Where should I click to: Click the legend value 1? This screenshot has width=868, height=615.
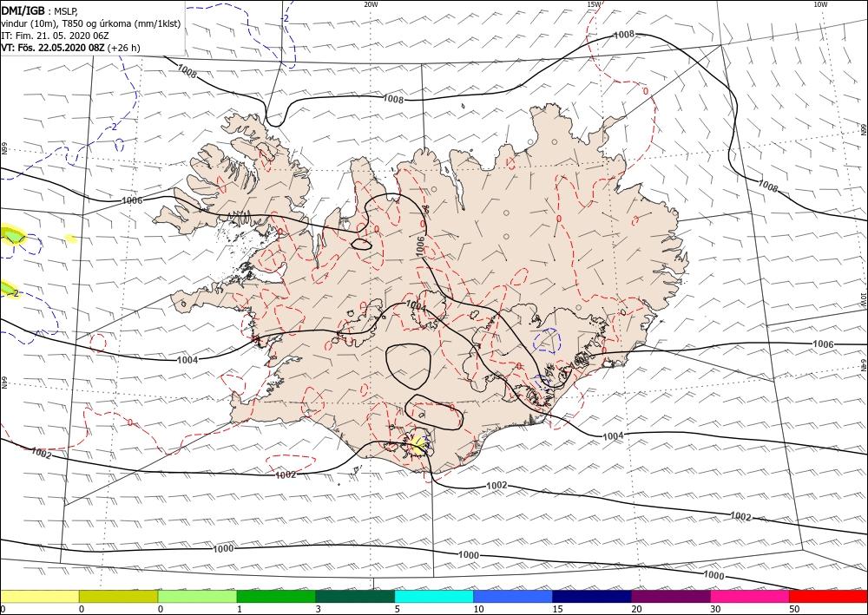point(240,609)
